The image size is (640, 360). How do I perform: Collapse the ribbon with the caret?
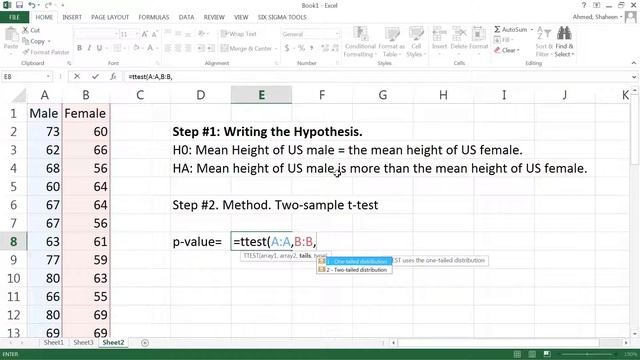[633, 63]
